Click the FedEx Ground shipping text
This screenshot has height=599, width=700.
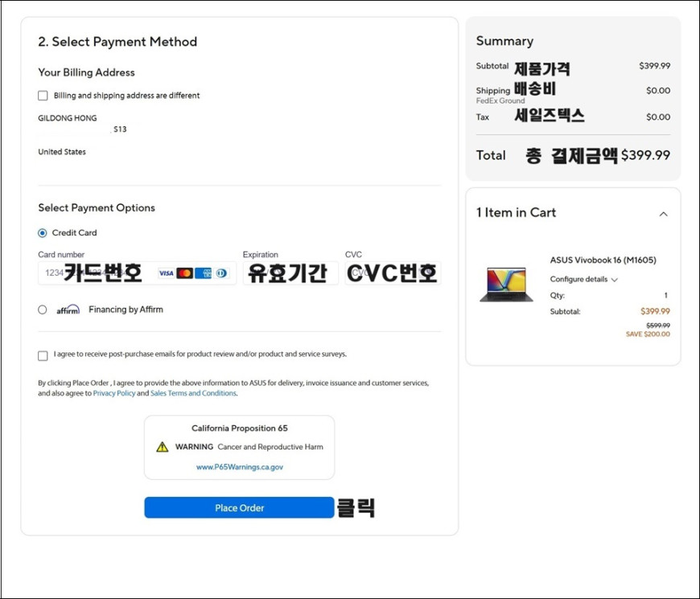500,101
